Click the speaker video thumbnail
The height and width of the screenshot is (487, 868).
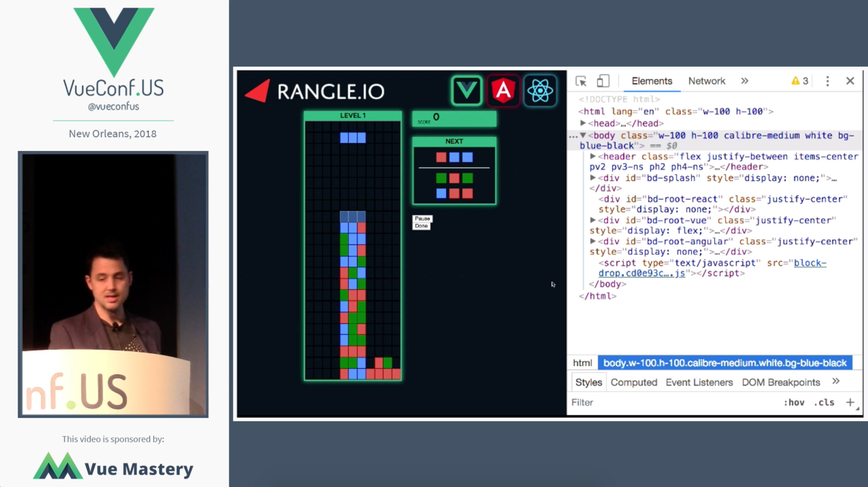tap(113, 284)
